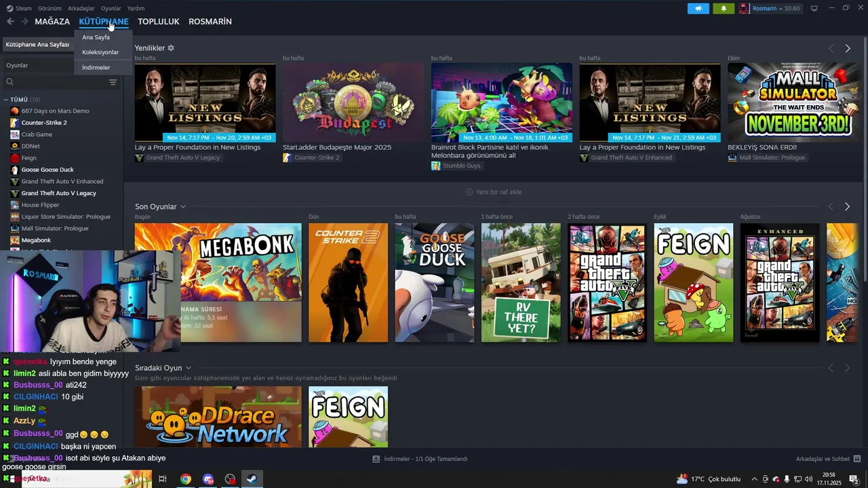Viewport: 868px width, 488px height.
Task: Click the DDNet icon in game list
Action: [x=15, y=146]
